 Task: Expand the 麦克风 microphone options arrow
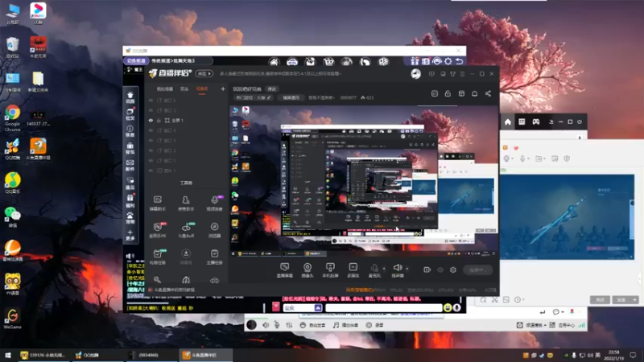click(385, 269)
